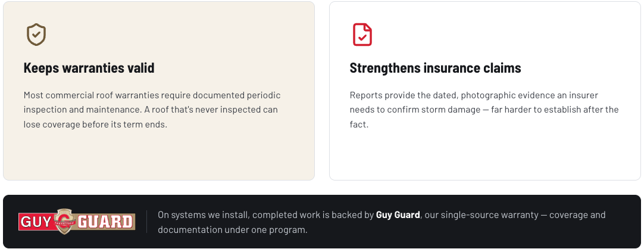Image resolution: width=644 pixels, height=252 pixels.
Task: Click the bold Guy Guard text link
Action: coord(398,215)
